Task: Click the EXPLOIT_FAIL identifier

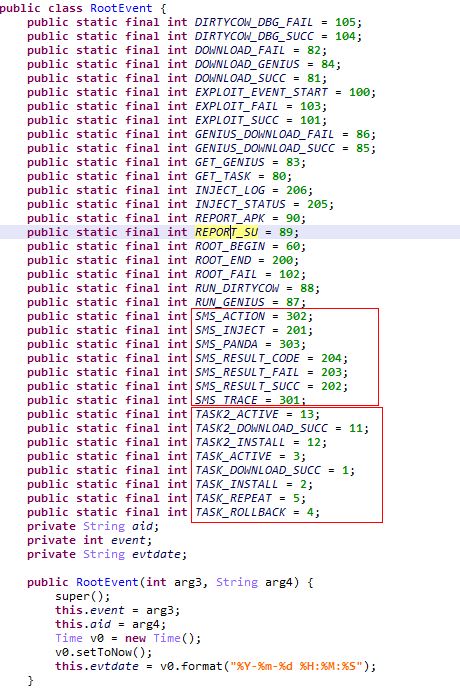Action: tap(236, 106)
